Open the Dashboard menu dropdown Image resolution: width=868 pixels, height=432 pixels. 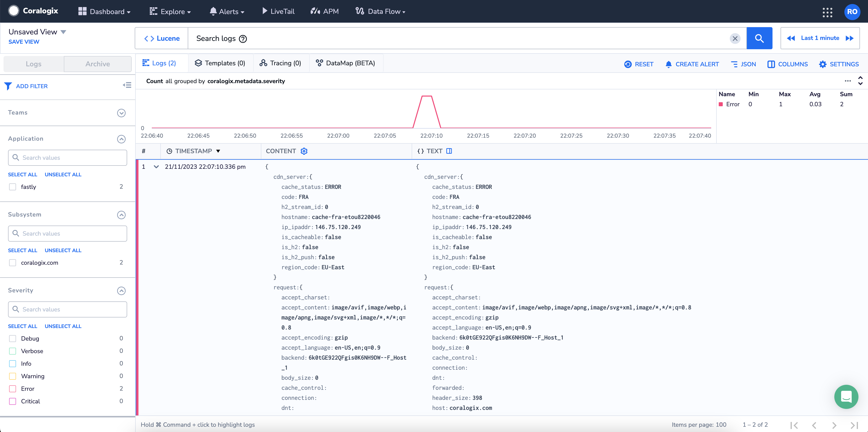104,12
